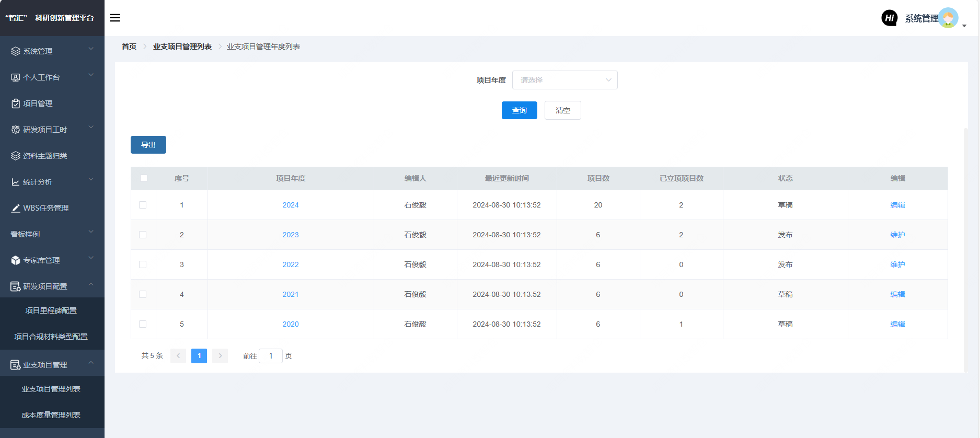The image size is (980, 438).
Task: Click the expert library cube icon
Action: point(16,260)
